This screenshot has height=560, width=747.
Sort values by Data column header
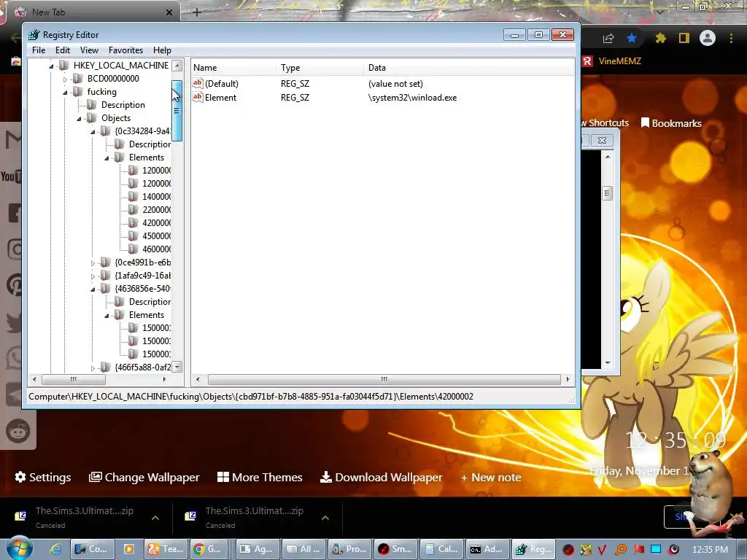pos(469,68)
